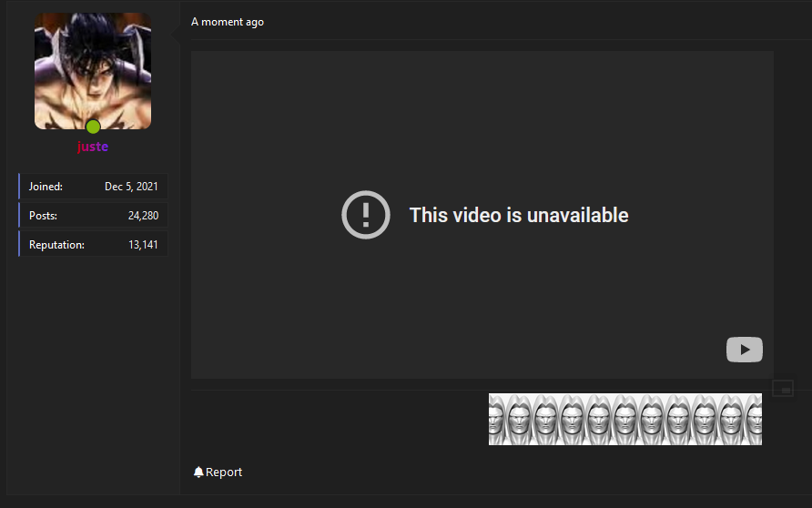Viewport: 812px width, 508px height.
Task: Open the 24,280 post count
Action: (x=144, y=216)
